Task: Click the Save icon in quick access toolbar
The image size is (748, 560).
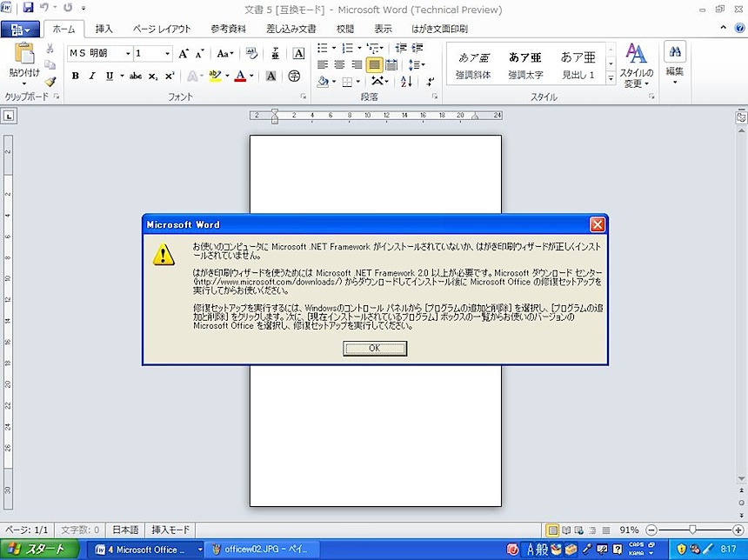Action: (x=28, y=8)
